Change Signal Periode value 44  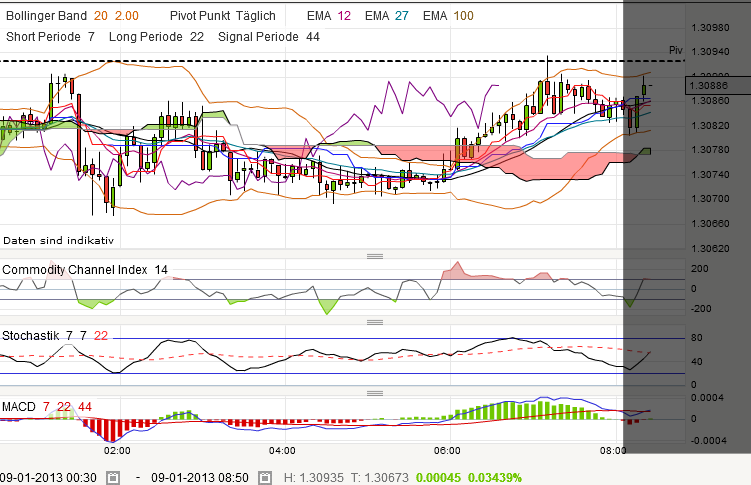[313, 37]
